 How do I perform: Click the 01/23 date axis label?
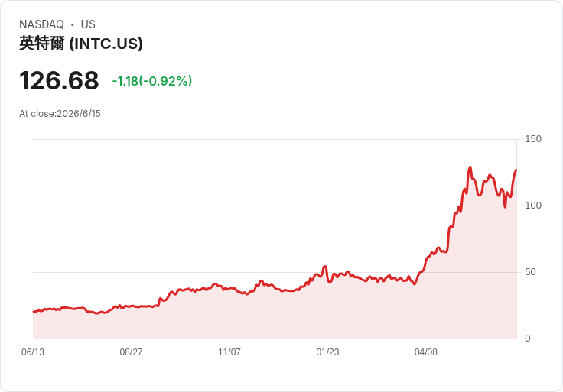(327, 352)
